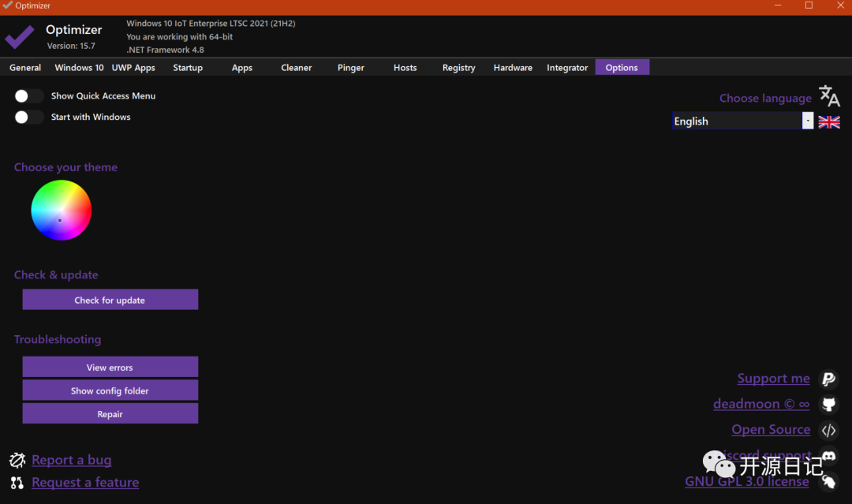
Task: Follow the Open Source link
Action: tap(771, 429)
